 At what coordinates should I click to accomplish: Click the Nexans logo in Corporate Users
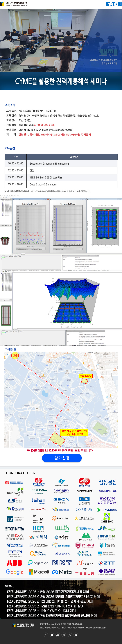pos(85,563)
